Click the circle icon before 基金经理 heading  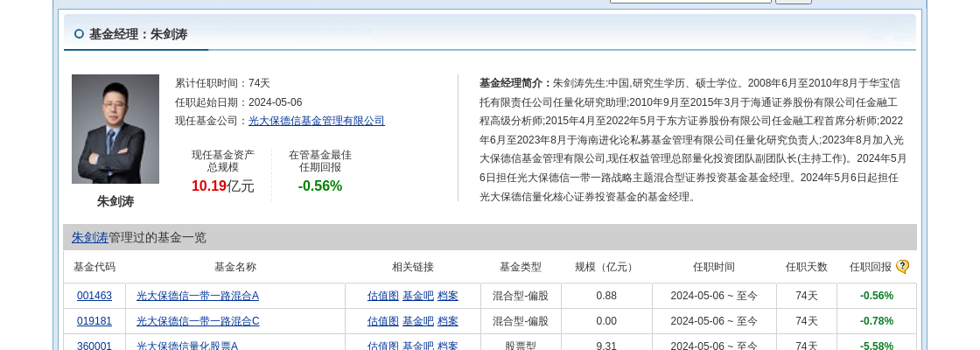(x=79, y=34)
